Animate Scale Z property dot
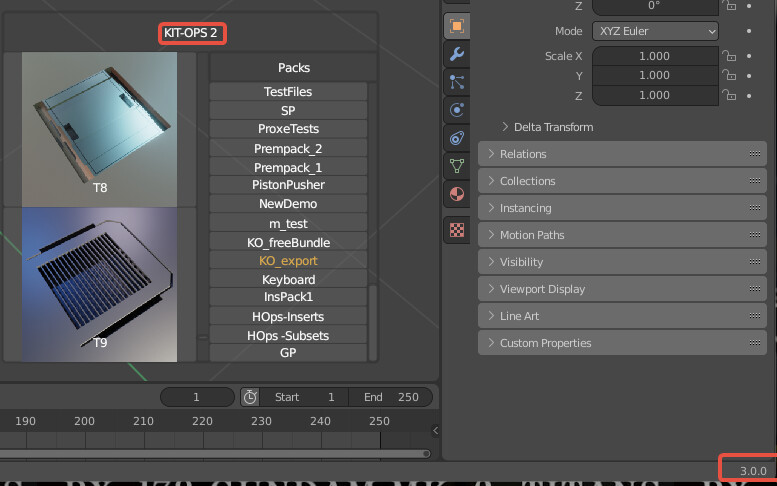 point(749,96)
